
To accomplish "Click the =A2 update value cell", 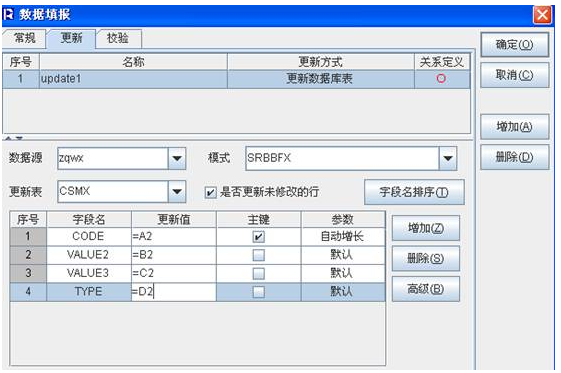I will tap(174, 236).
